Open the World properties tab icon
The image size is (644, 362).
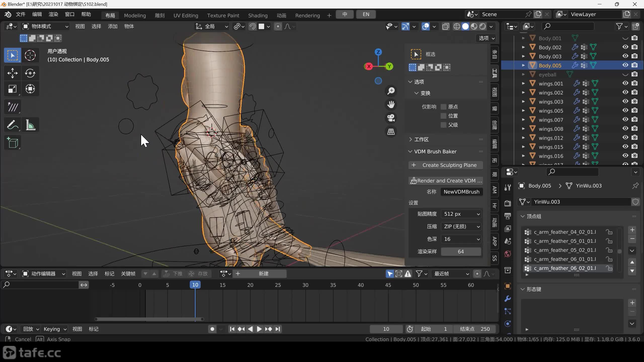pyautogui.click(x=508, y=254)
